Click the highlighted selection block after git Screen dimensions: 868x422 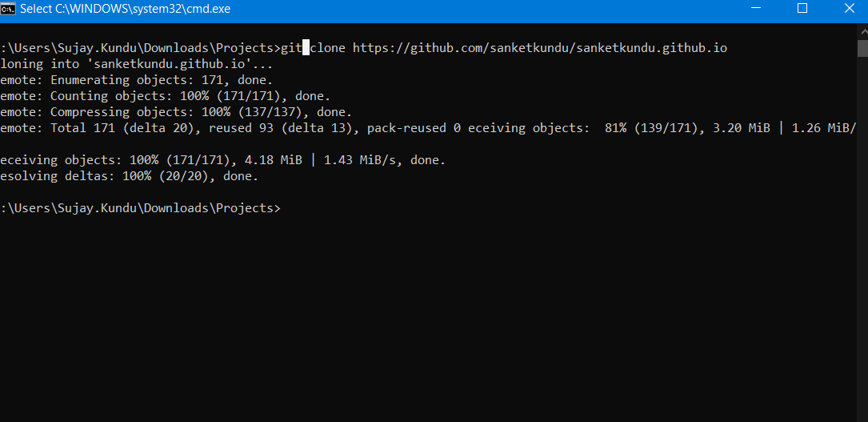(x=306, y=48)
